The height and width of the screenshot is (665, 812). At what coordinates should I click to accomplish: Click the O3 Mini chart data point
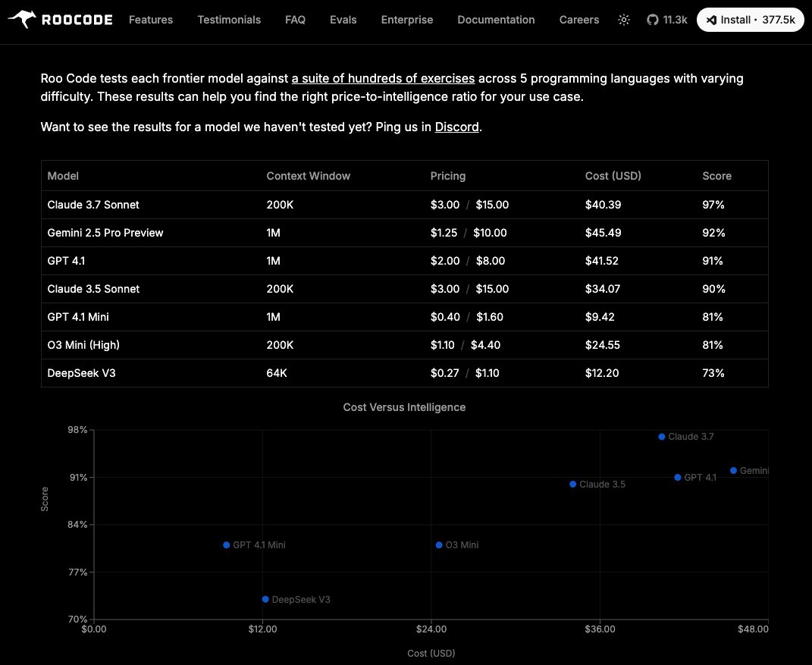pyautogui.click(x=439, y=545)
